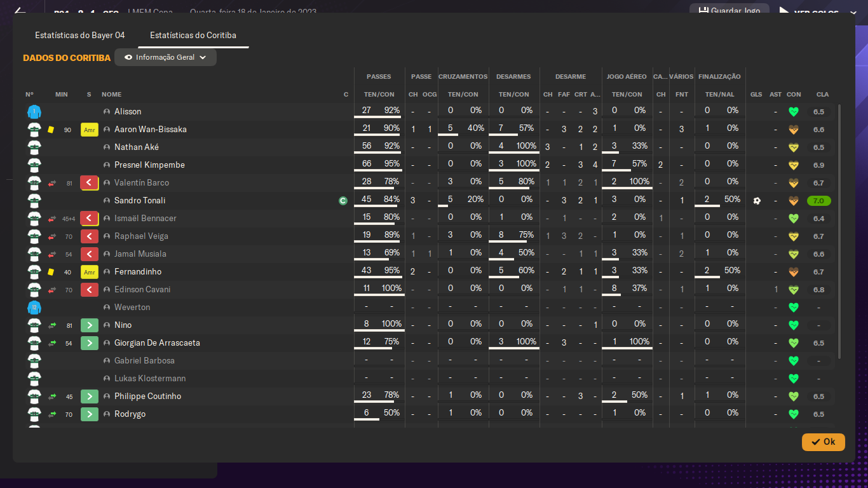Click the person icon beside Gabriel Barbosa
The image size is (868, 488).
(107, 361)
